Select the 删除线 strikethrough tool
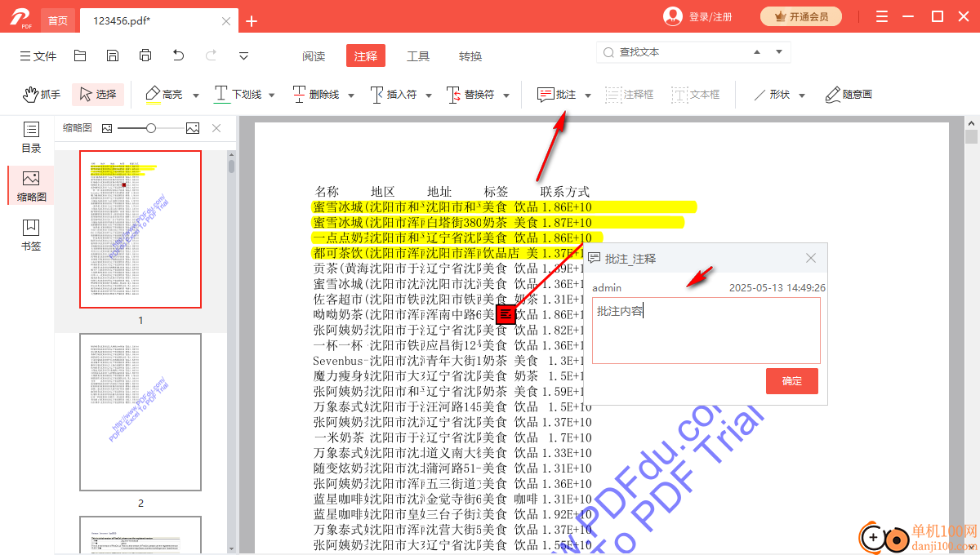Image resolution: width=980 pixels, height=555 pixels. click(315, 95)
